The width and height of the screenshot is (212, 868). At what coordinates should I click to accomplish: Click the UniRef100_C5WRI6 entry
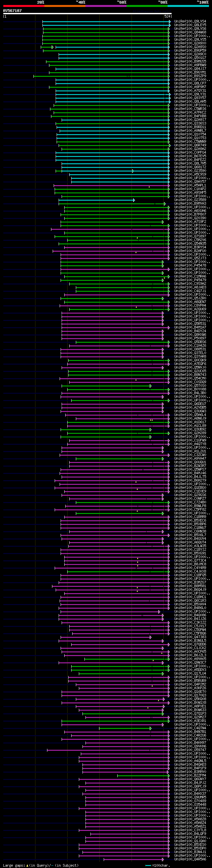pyautogui.click(x=190, y=109)
